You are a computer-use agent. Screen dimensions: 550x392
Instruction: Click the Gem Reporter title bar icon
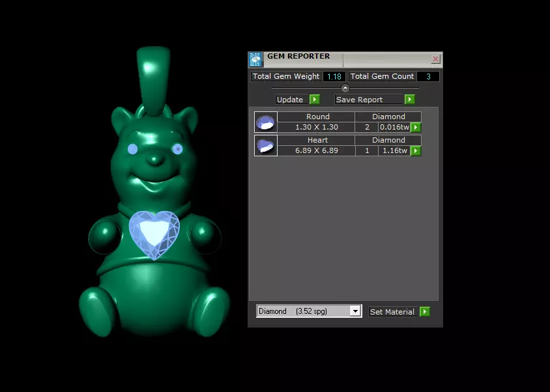point(255,60)
